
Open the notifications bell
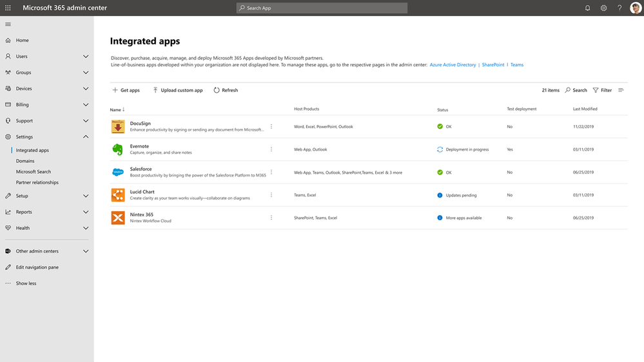point(587,8)
